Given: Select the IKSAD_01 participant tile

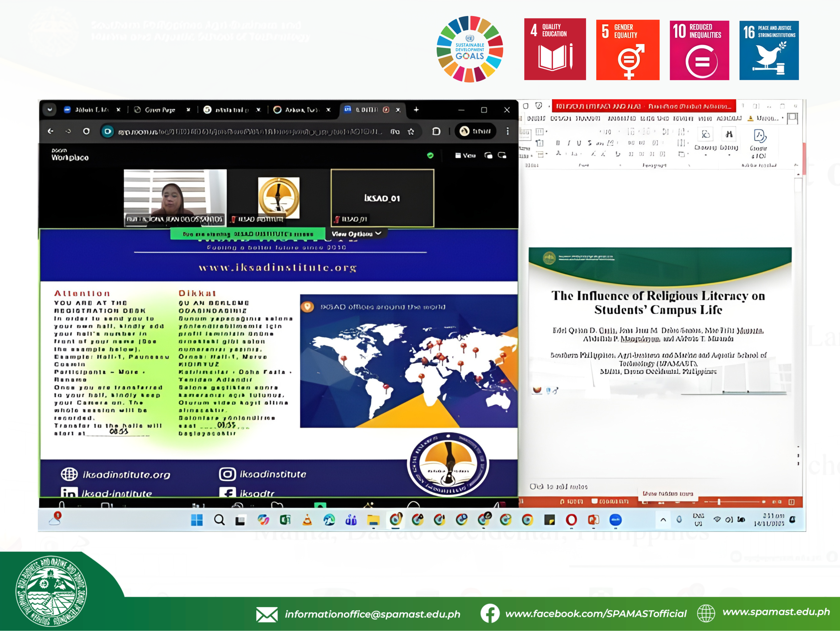Looking at the screenshot, I should point(382,198).
